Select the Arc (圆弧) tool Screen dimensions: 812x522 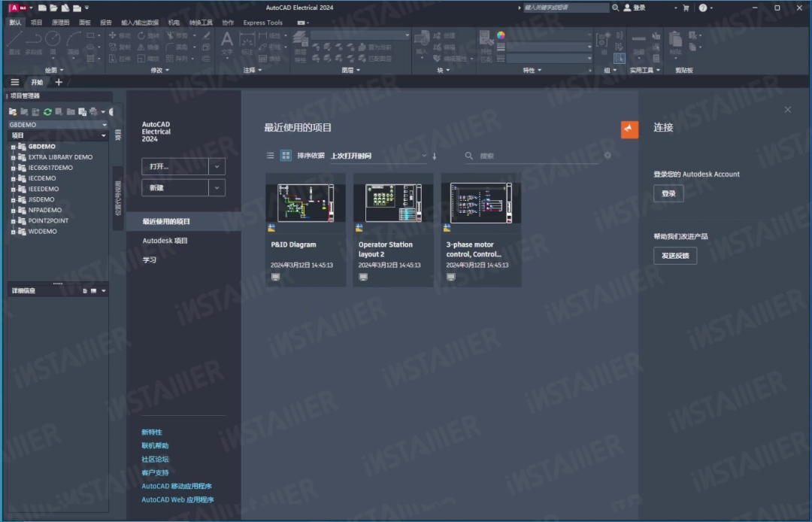click(74, 42)
